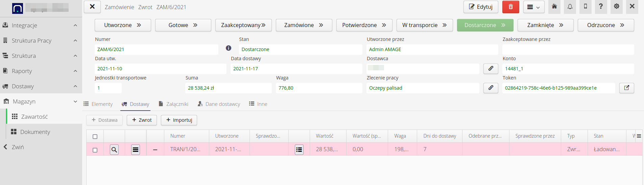The height and width of the screenshot is (185, 644).
Task: Click the question mark help icon
Action: point(601,7)
